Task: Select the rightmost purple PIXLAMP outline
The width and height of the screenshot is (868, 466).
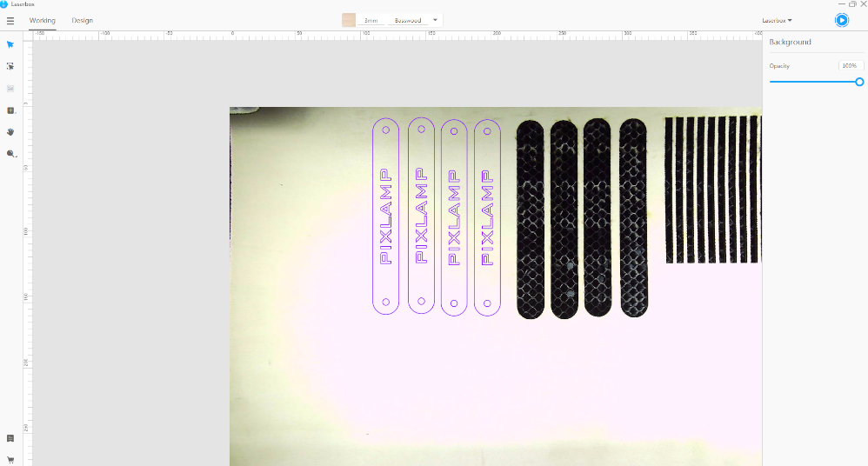Action: [x=487, y=217]
